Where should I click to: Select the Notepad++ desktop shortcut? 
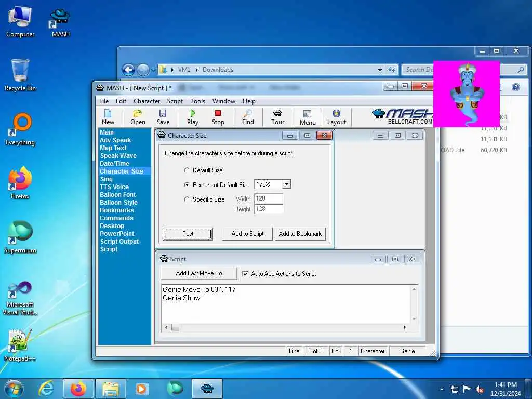tap(20, 345)
